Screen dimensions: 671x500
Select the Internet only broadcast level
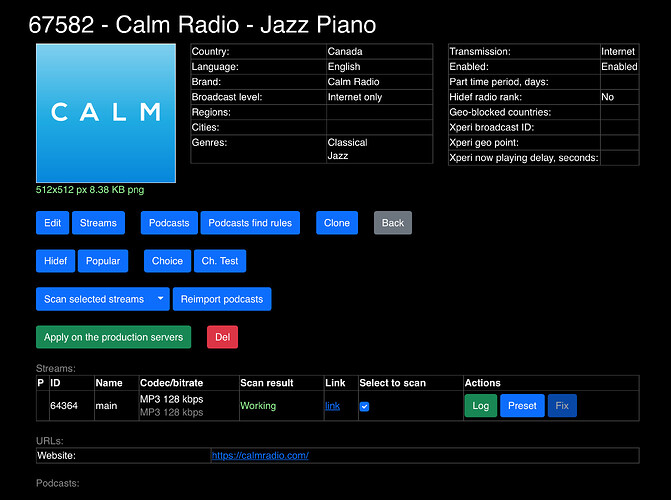point(355,97)
